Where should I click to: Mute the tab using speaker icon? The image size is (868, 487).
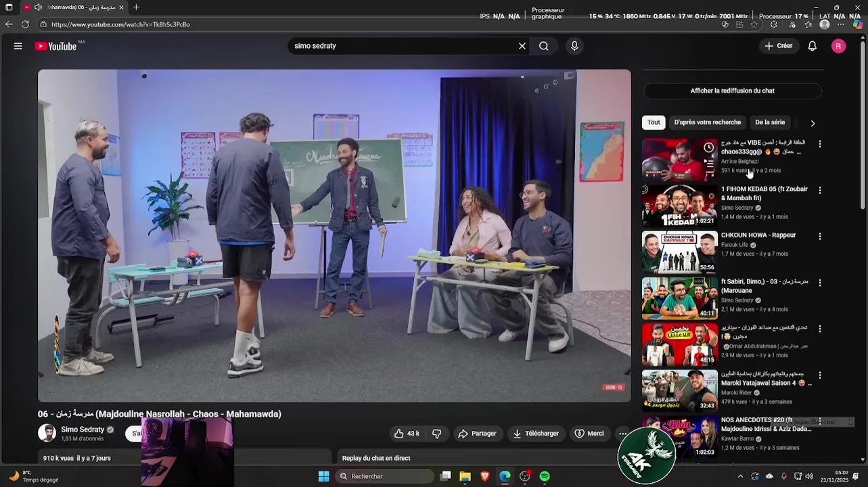pyautogui.click(x=38, y=7)
